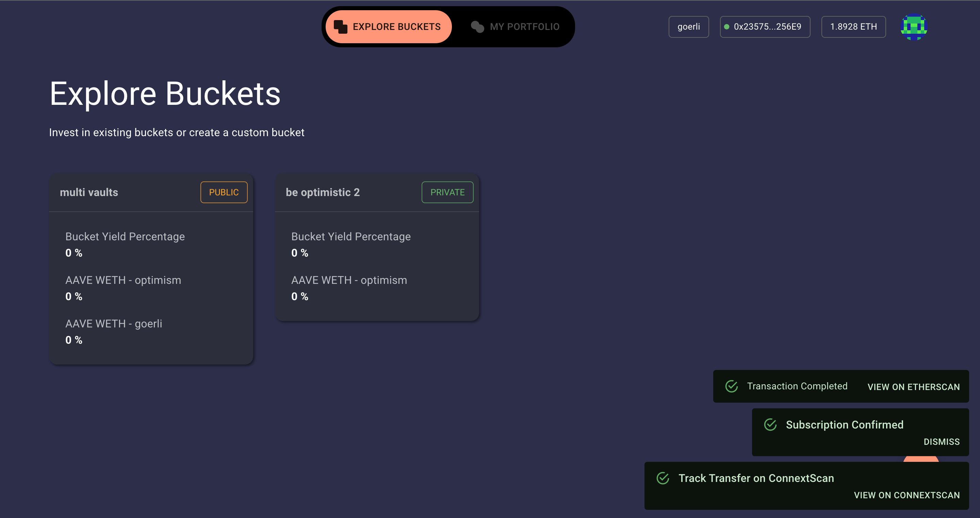
Task: Switch to Explore Buckets tab
Action: [387, 26]
